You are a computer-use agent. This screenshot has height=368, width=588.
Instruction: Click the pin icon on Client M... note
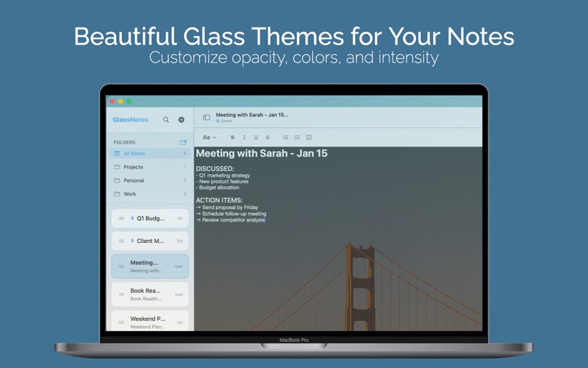point(132,241)
